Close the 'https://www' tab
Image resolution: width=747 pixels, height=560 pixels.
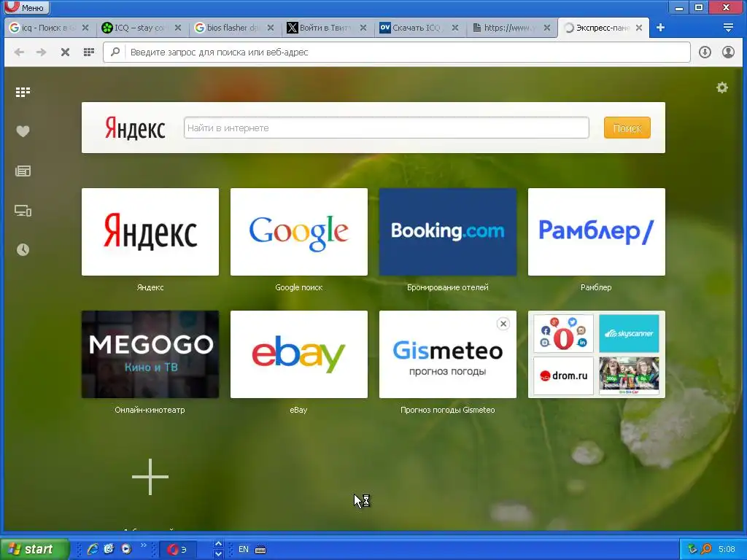(547, 28)
